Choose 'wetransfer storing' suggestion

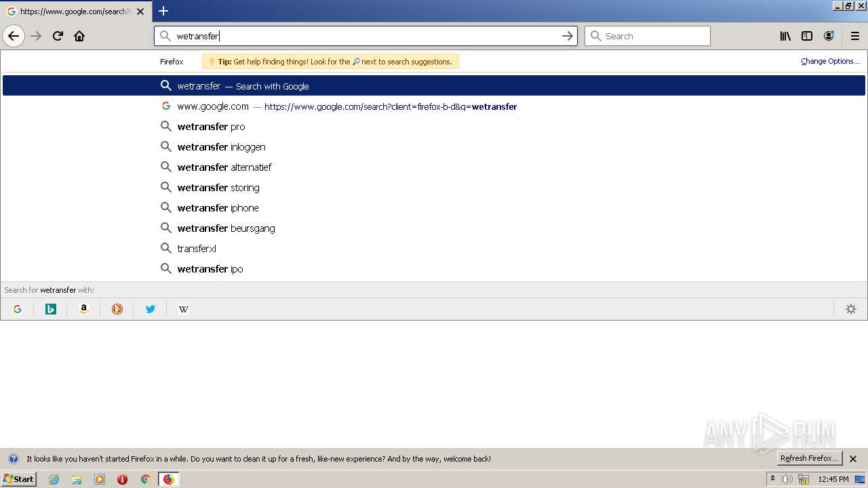(x=434, y=188)
